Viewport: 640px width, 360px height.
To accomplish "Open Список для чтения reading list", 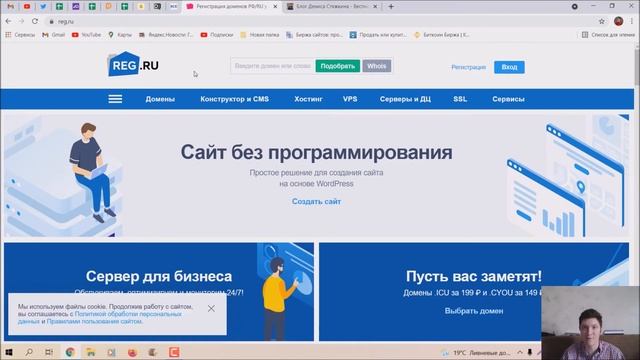I will (x=608, y=35).
